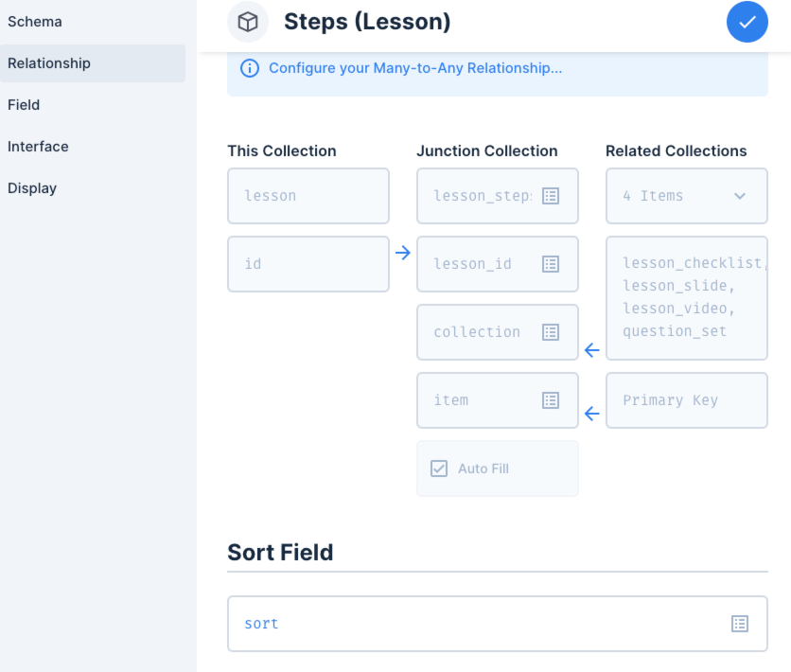791x672 pixels.
Task: Click the collection junction field input
Action: [x=498, y=332]
